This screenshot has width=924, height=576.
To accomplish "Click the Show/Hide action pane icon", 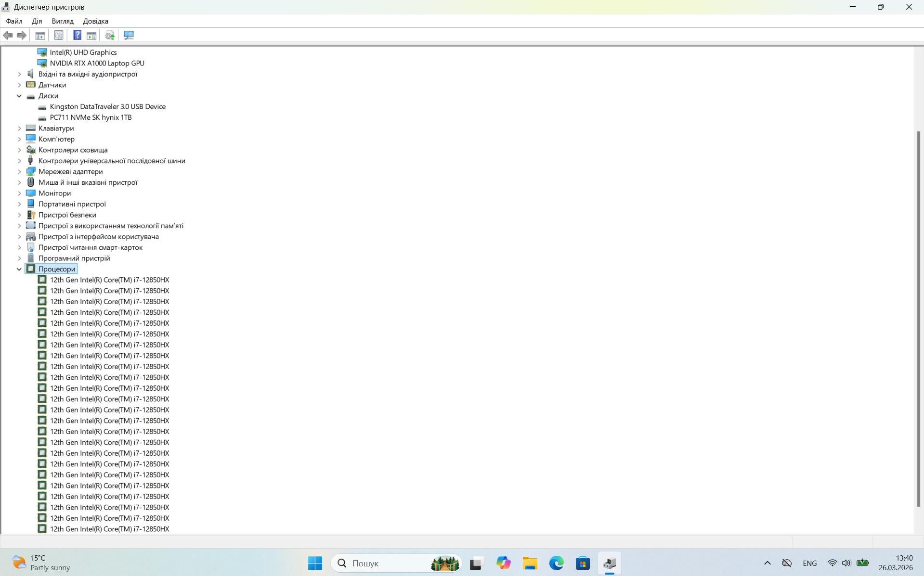I will tap(91, 35).
